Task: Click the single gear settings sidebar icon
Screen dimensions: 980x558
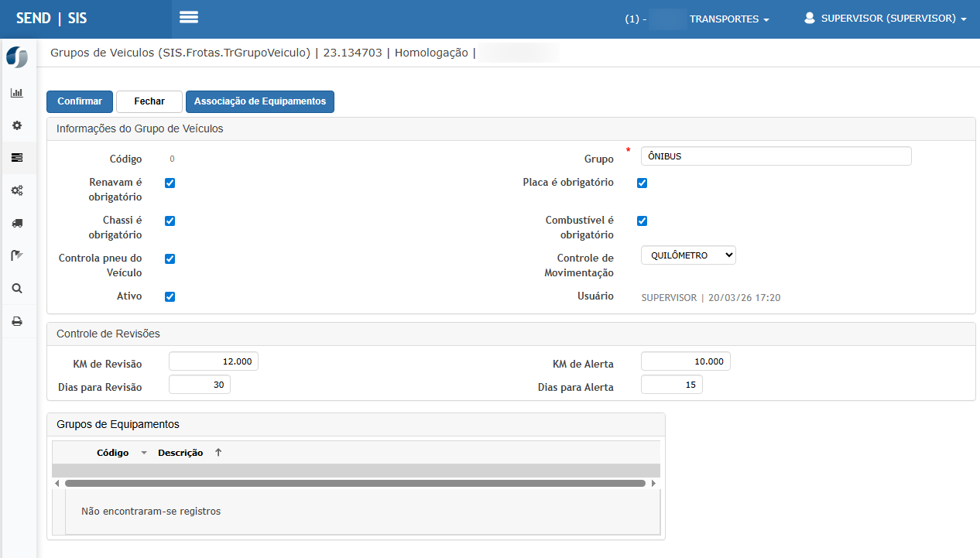Action: coord(16,125)
